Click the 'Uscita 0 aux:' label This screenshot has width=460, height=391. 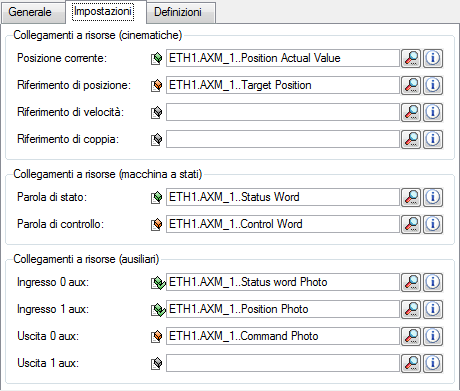48,336
